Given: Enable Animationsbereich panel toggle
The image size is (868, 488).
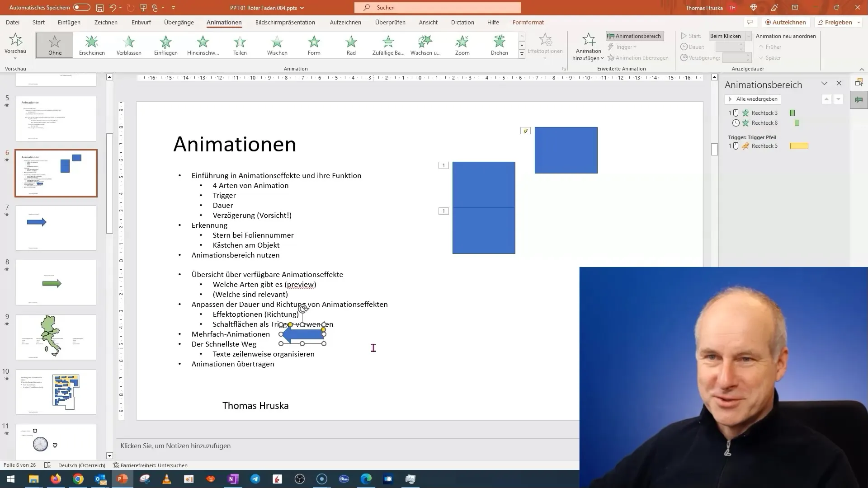Looking at the screenshot, I should point(635,36).
